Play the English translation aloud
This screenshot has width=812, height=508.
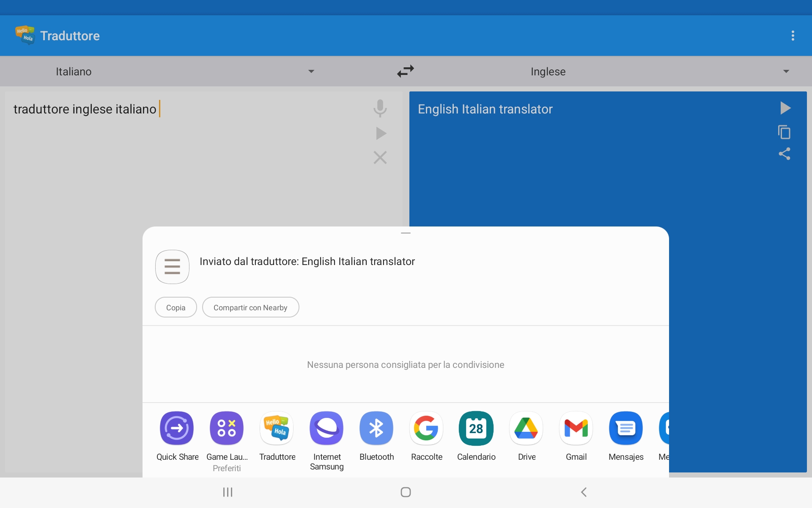[785, 108]
